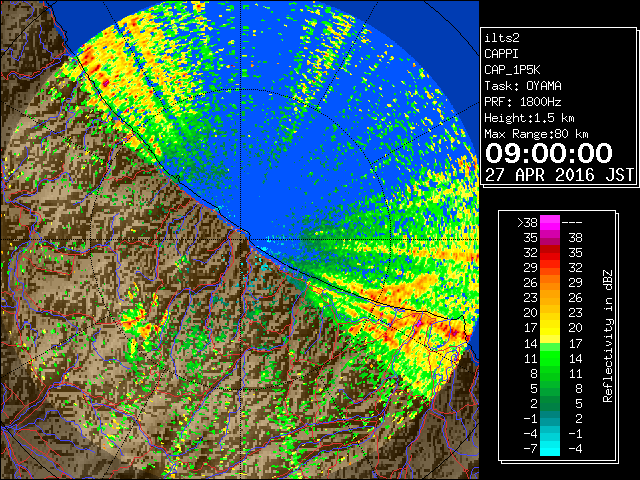The image size is (640, 480).
Task: Click the date '27 APR 2016 JST'
Action: coord(559,175)
